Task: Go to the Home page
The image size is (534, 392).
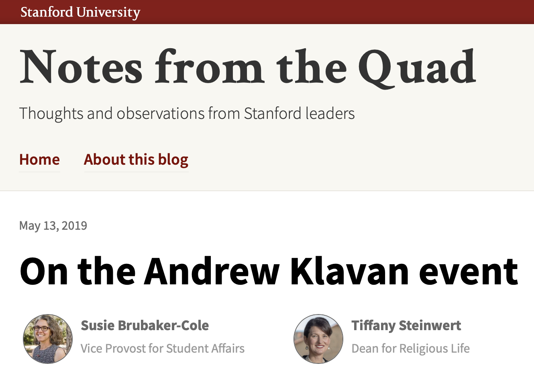Action: [x=39, y=159]
